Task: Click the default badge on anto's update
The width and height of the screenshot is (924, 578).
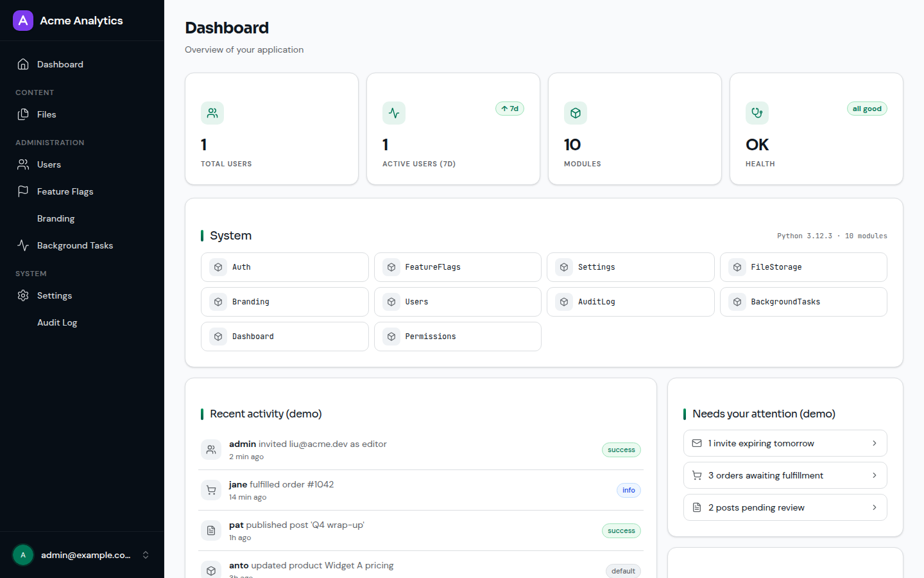Action: click(623, 571)
